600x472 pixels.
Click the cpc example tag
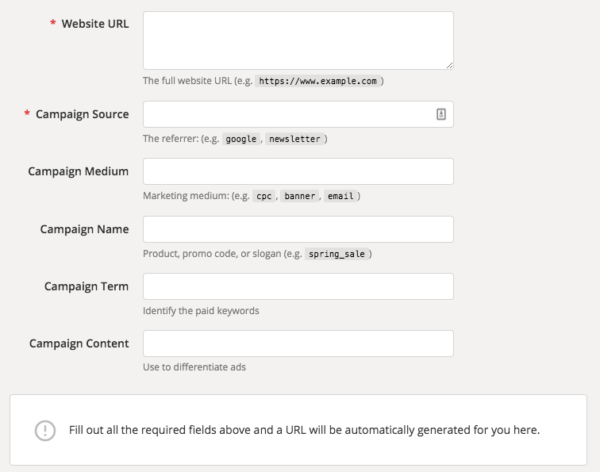(x=264, y=196)
